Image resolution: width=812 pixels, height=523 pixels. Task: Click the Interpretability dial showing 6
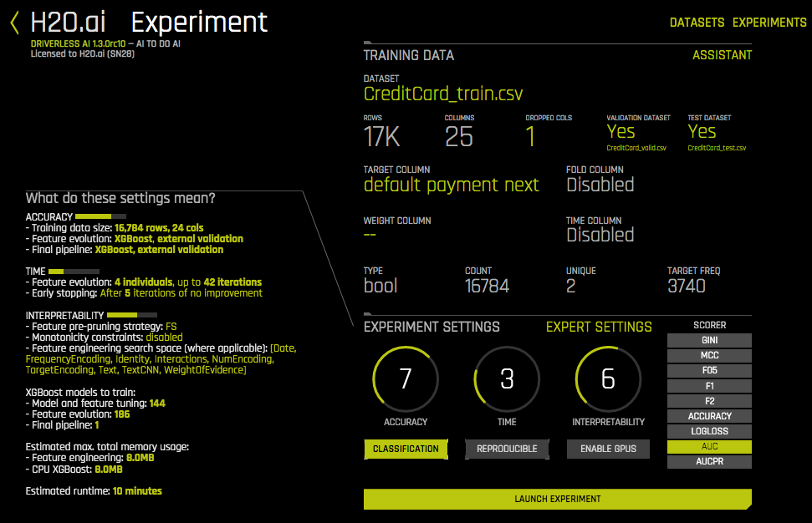[x=608, y=378]
